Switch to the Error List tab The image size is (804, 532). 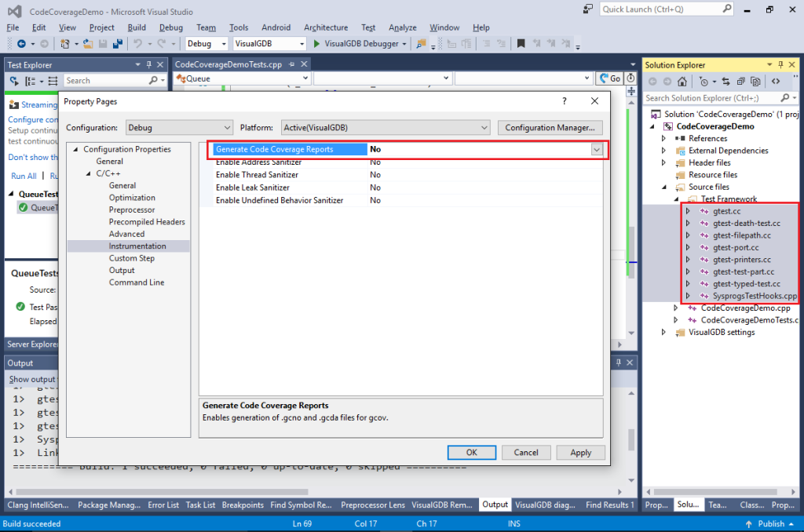pos(163,505)
